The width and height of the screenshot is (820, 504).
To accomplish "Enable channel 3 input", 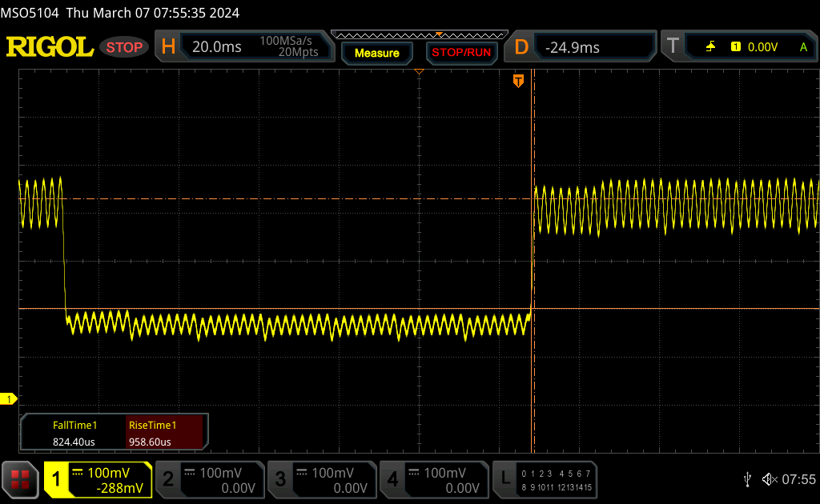I will pos(321,479).
